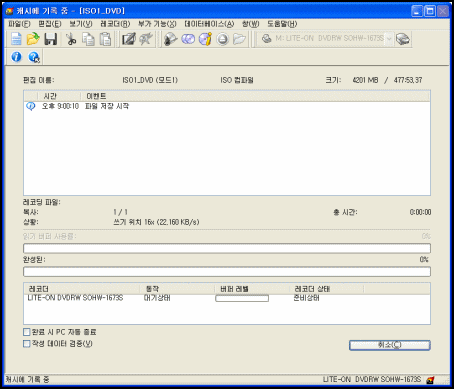Click the 477:53.37 duration value
The image size is (454, 389).
pyautogui.click(x=408, y=80)
